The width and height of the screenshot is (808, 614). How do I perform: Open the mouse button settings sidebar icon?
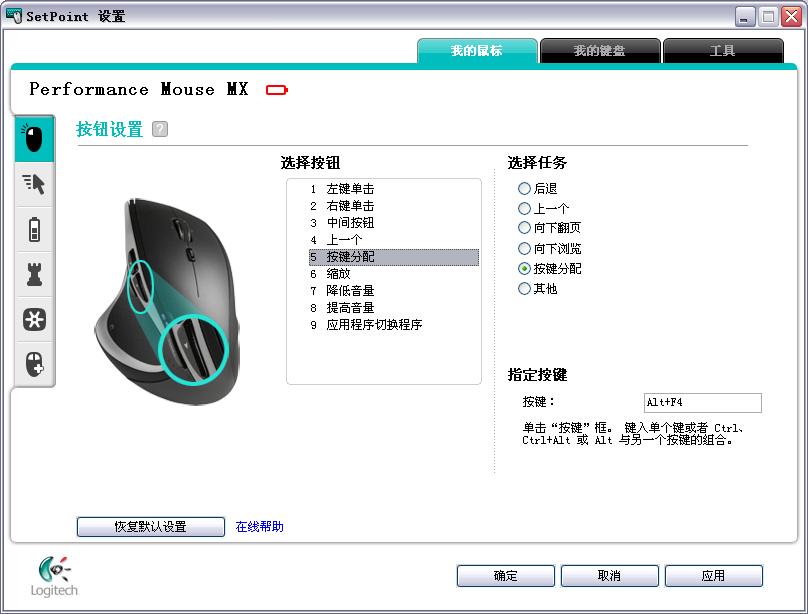[x=34, y=139]
